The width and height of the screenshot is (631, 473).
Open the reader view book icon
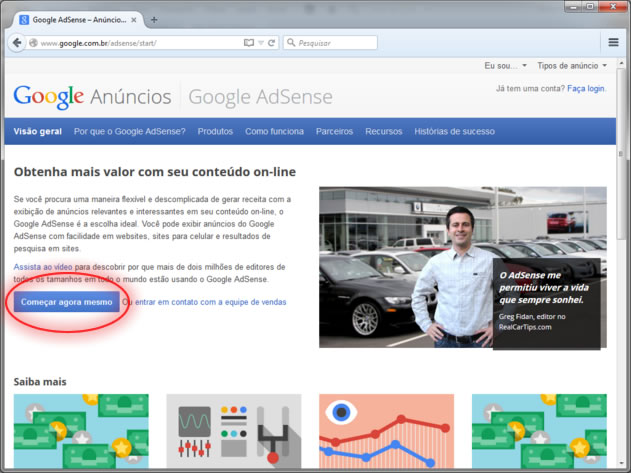(249, 43)
